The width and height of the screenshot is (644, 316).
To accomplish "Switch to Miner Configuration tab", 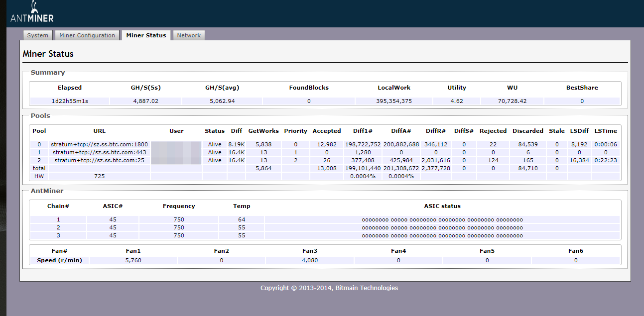I will [87, 35].
